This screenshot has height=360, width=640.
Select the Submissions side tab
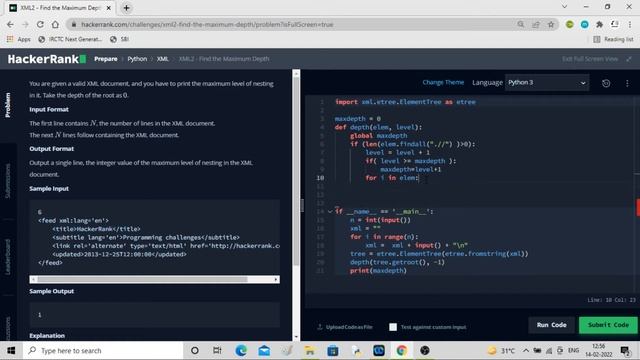pyautogui.click(x=7, y=181)
